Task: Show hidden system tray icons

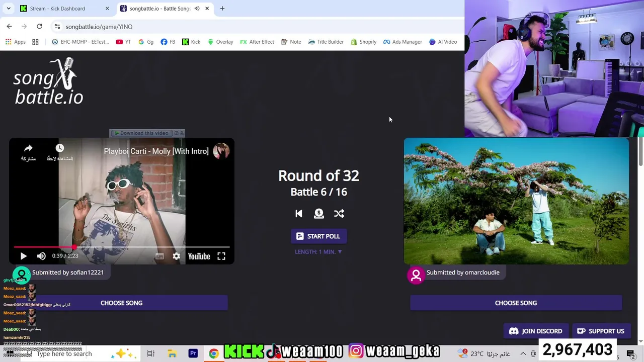Action: click(523, 354)
